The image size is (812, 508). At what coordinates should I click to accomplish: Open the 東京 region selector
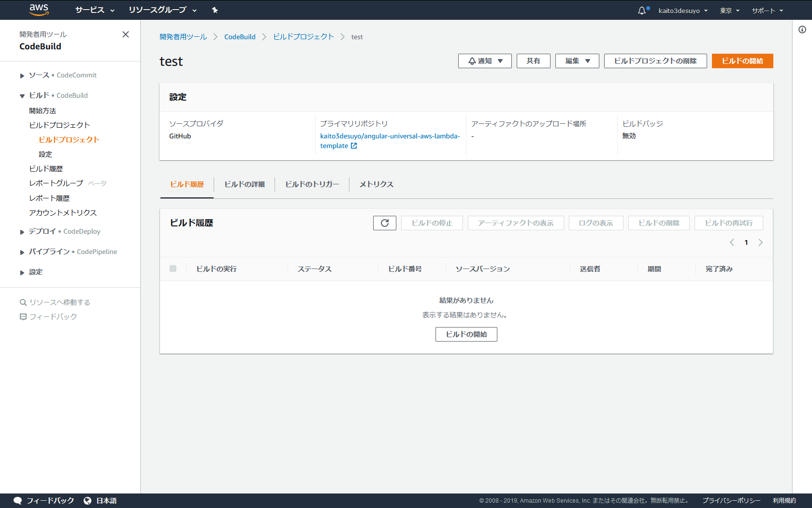coord(730,11)
